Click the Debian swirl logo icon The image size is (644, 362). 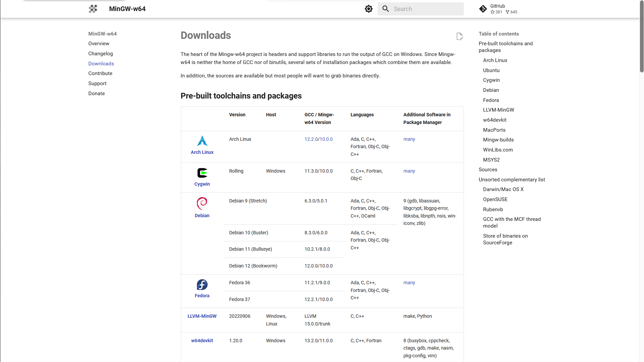202,203
